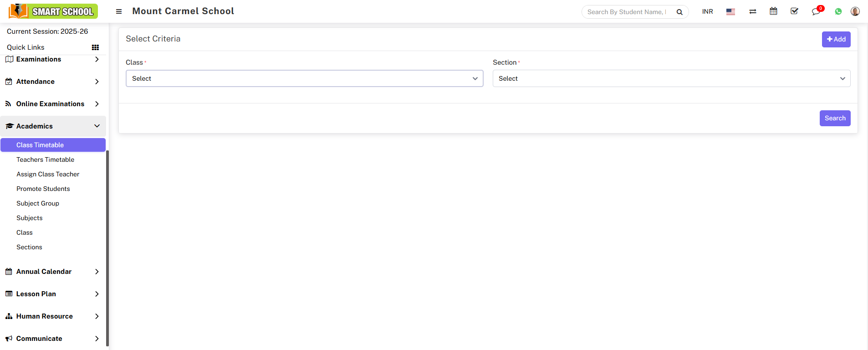Open the Section dropdown

[671, 78]
